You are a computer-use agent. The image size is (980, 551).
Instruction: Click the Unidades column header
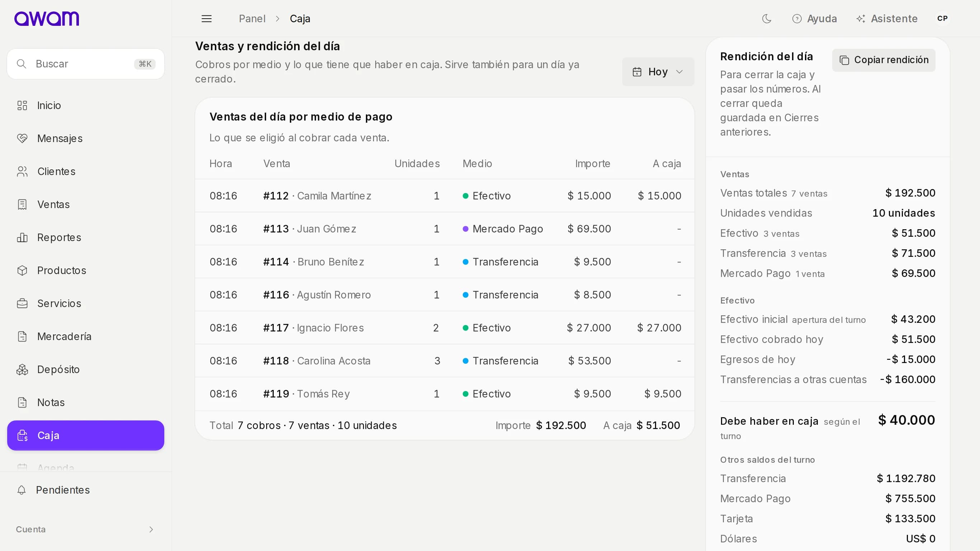417,164
